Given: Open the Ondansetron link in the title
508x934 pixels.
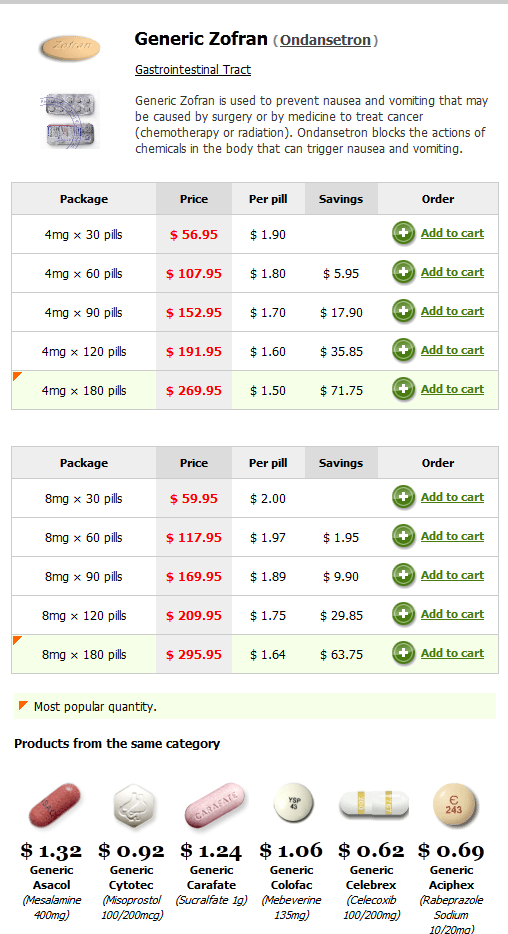Looking at the screenshot, I should pos(326,41).
